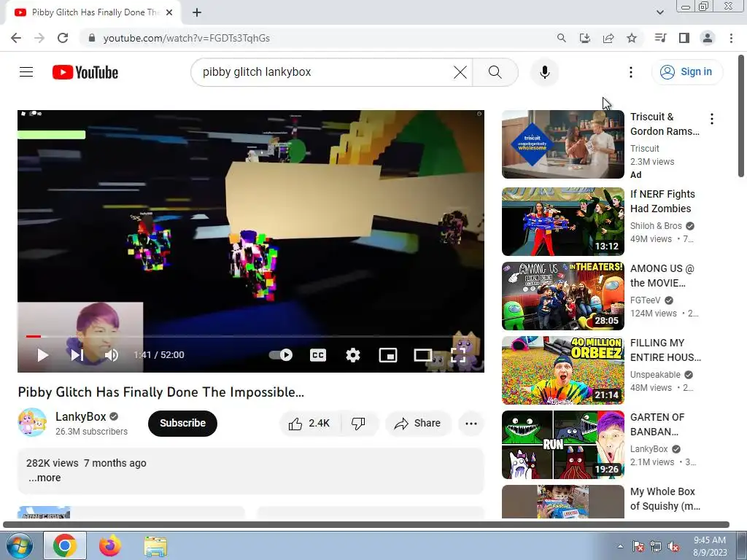The width and height of the screenshot is (747, 560).
Task: Click the address bar URL
Action: (x=186, y=38)
